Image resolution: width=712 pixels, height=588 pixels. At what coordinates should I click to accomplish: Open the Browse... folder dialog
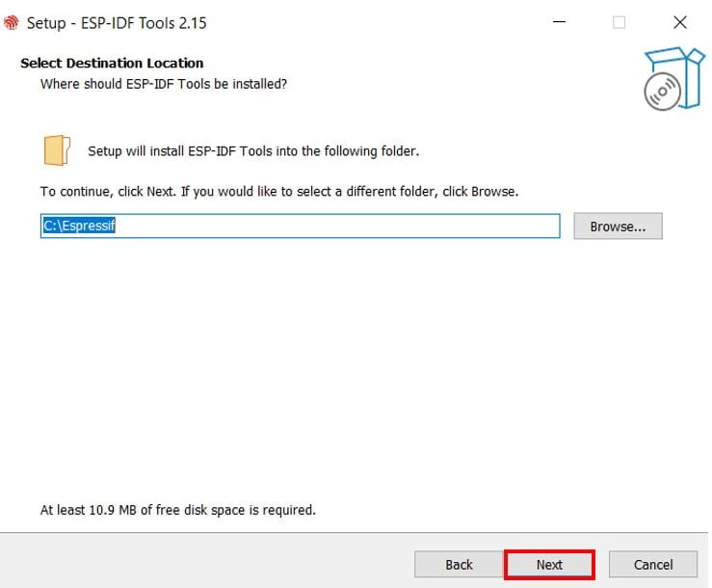click(618, 226)
